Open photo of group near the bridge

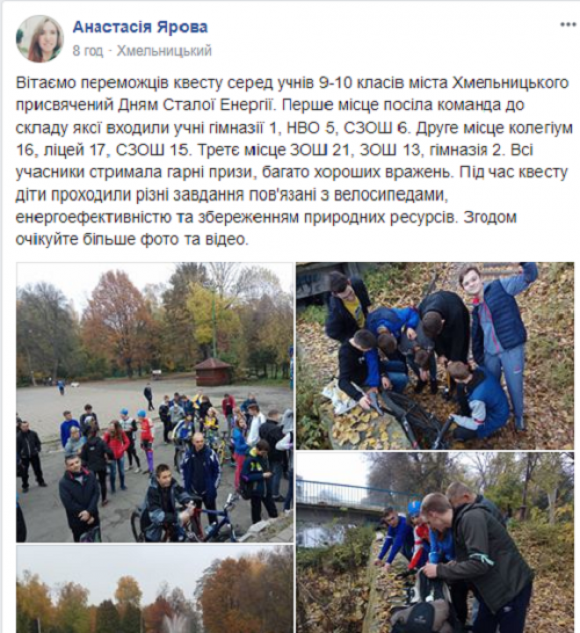point(435,543)
